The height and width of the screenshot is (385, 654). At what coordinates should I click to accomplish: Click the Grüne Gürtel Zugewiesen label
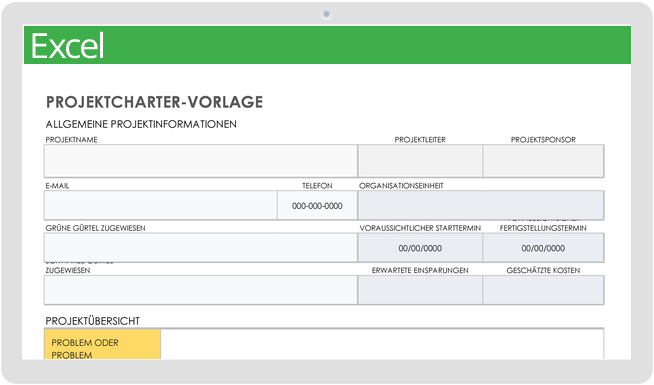point(96,228)
